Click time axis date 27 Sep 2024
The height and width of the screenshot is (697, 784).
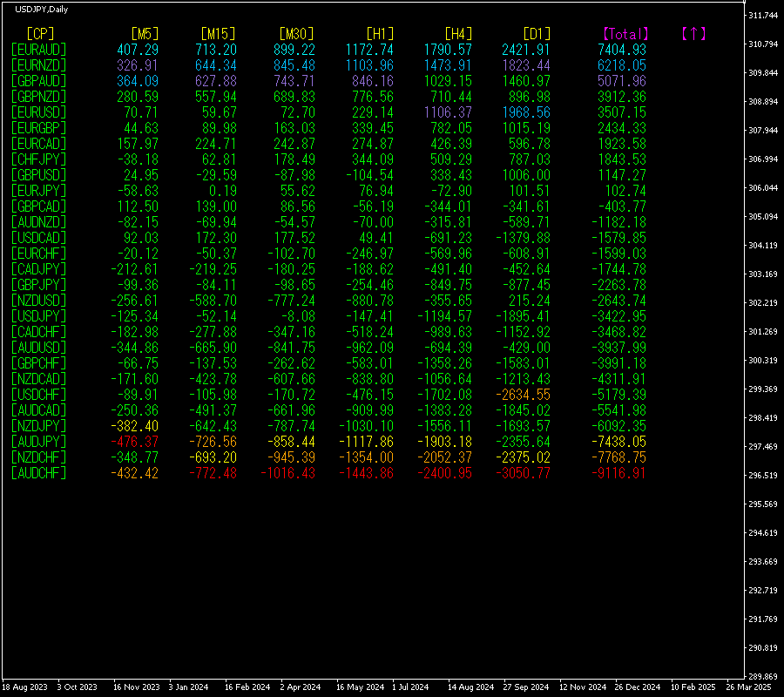pyautogui.click(x=525, y=687)
